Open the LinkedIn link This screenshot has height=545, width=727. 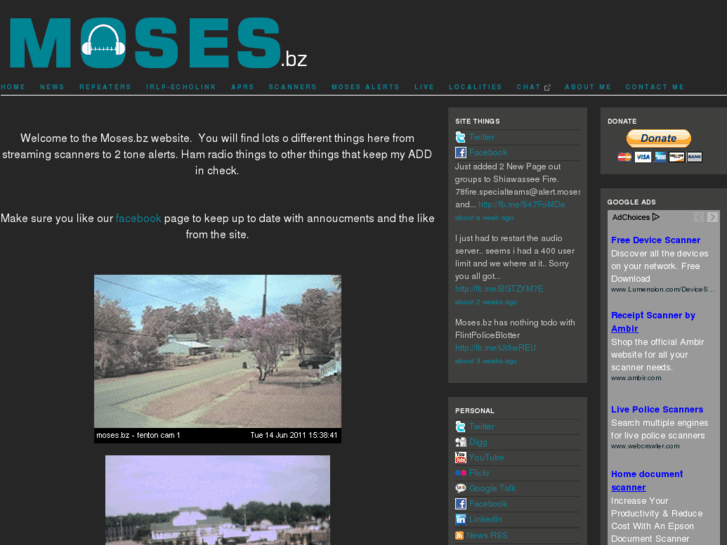(x=485, y=519)
